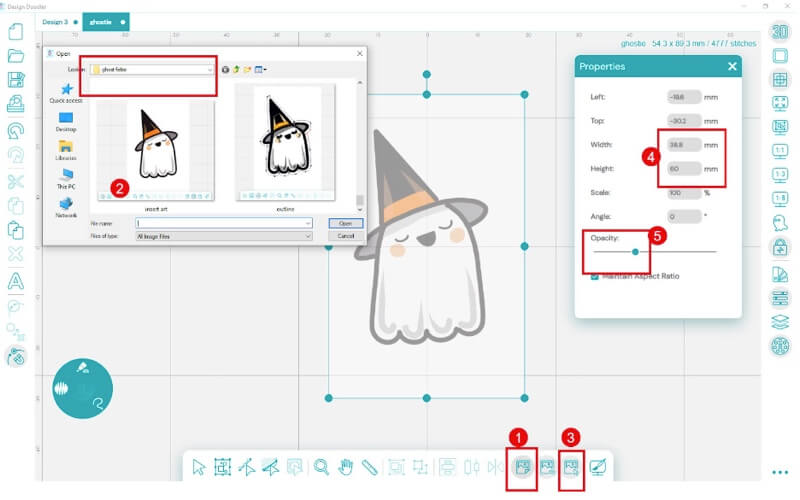Screen dimensions: 800x500
Task: Click the stacked layers icon
Action: tap(780, 322)
